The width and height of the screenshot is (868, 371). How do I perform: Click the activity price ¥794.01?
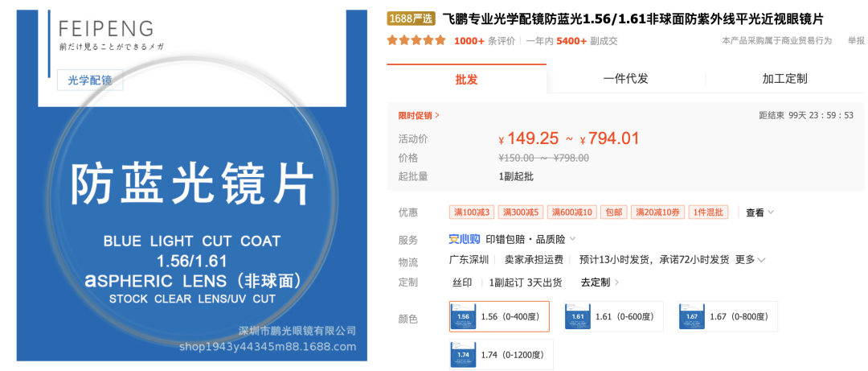click(609, 138)
